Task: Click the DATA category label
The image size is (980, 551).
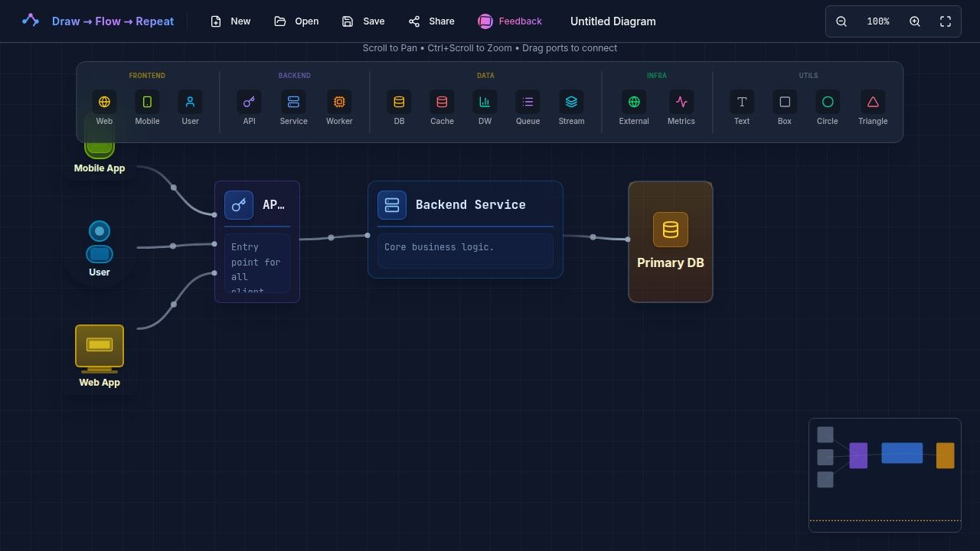Action: tap(485, 76)
